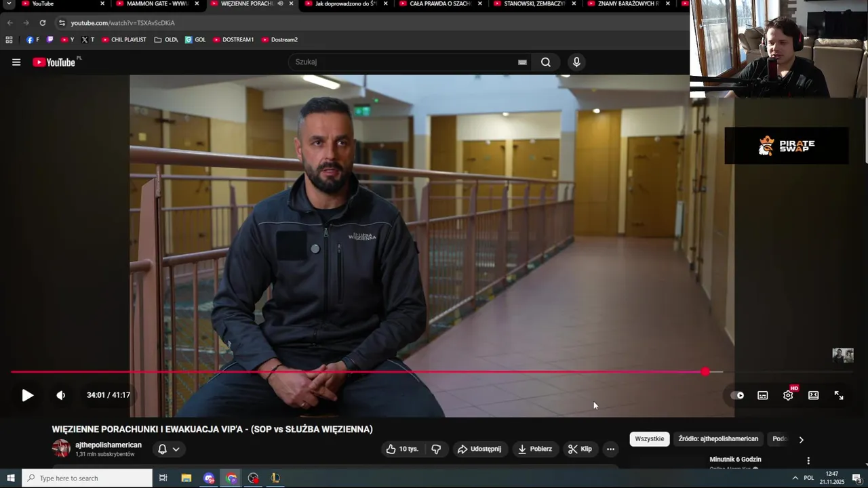
Task: Open DOSTREAM1 bookmark
Action: point(233,40)
